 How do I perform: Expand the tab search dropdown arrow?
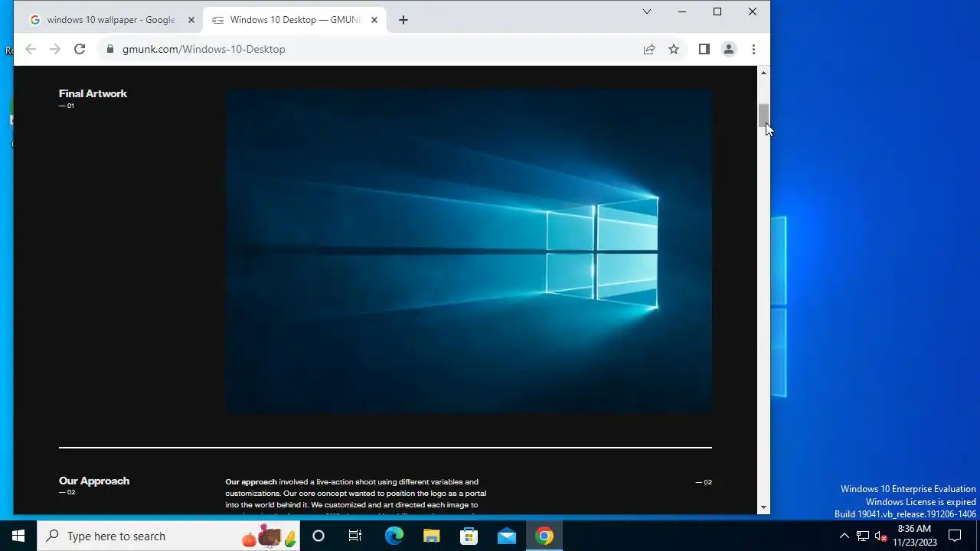tap(647, 11)
